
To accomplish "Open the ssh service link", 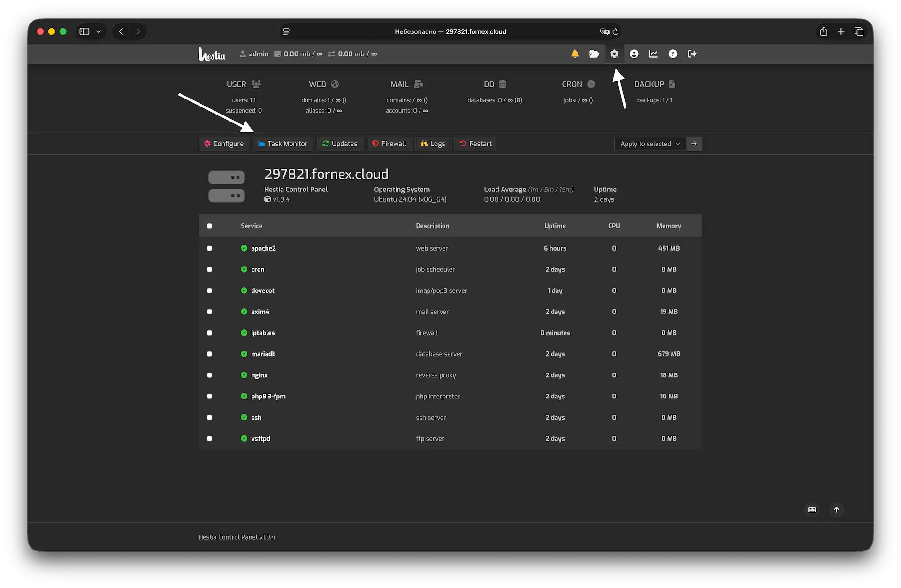I will click(x=256, y=417).
